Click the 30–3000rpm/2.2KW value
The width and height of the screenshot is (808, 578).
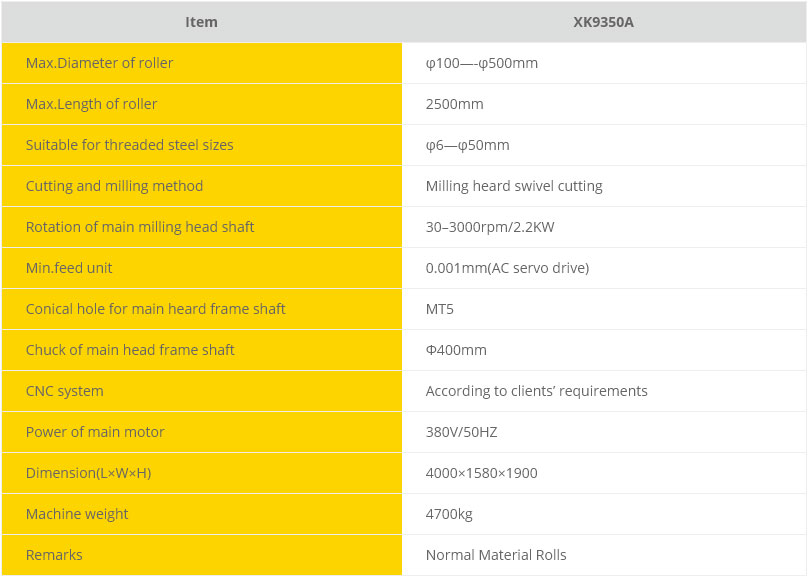tap(490, 227)
